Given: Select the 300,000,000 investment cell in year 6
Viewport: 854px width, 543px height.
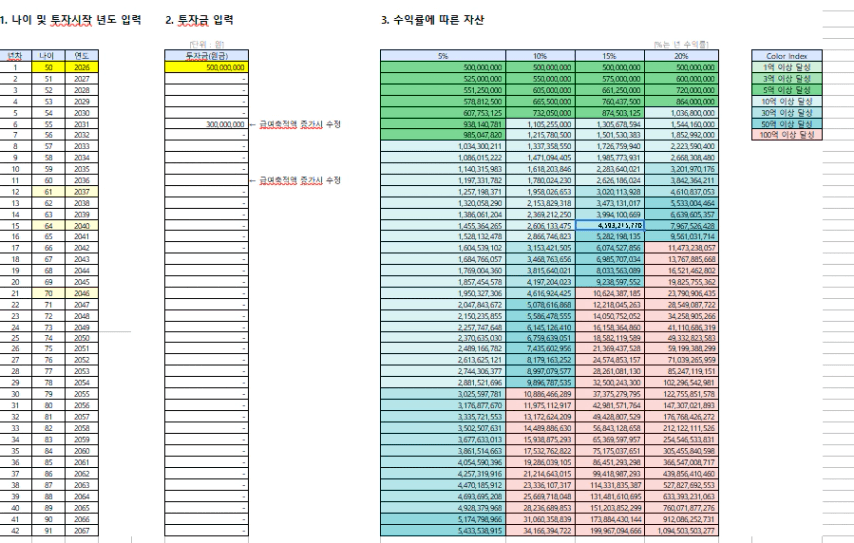Looking at the screenshot, I should point(206,124).
